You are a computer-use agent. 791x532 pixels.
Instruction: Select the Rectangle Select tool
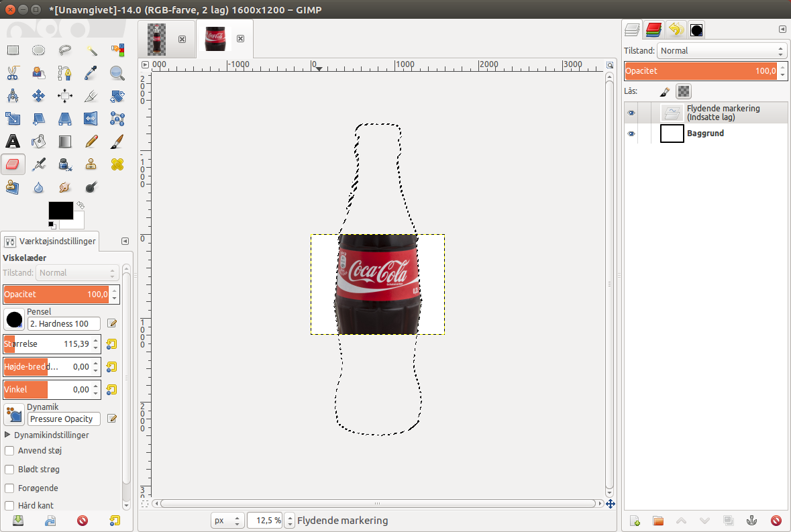13,50
